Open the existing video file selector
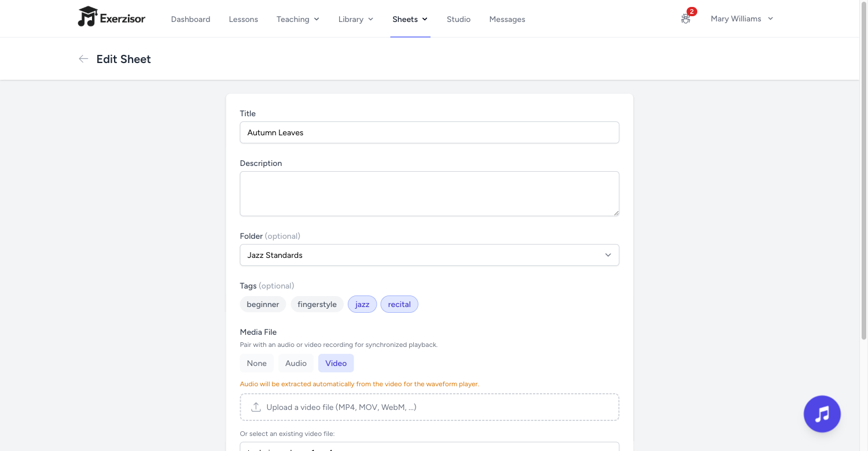This screenshot has width=868, height=451. coord(429,446)
